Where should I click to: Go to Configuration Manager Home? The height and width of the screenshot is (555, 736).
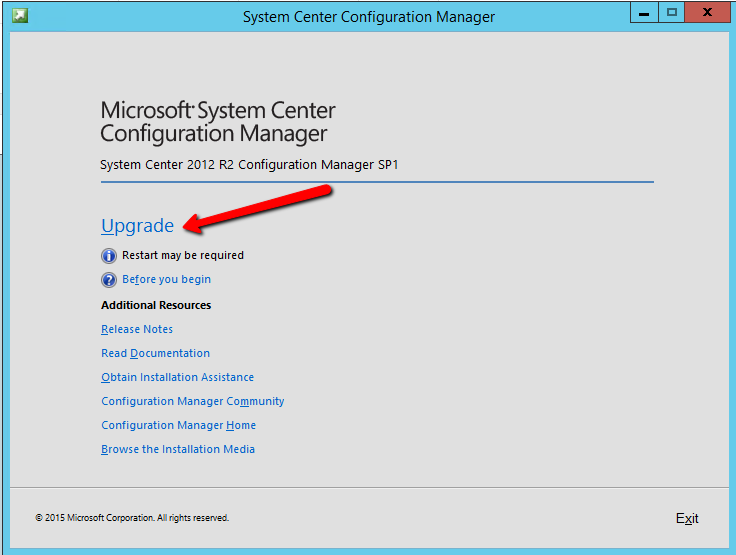click(178, 425)
